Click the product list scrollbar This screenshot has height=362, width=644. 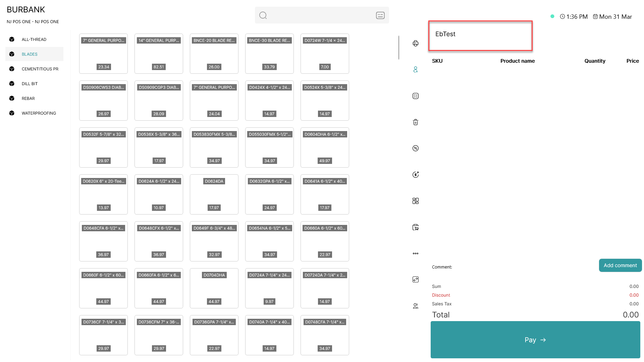pos(399,47)
